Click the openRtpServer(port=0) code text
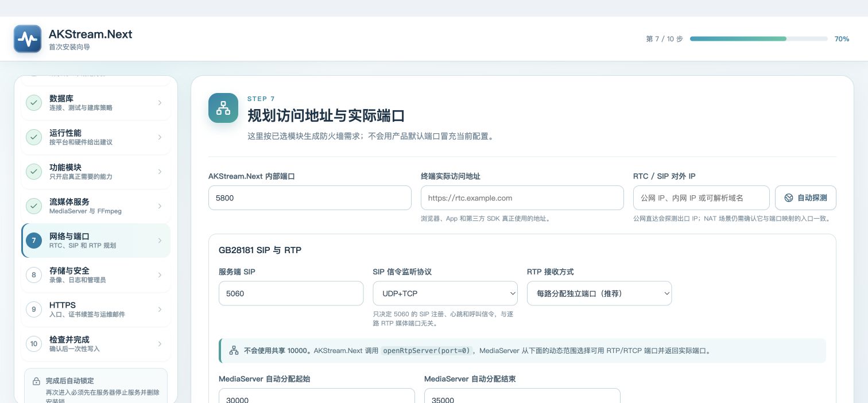Screen dimensions: 868x403 (427, 350)
